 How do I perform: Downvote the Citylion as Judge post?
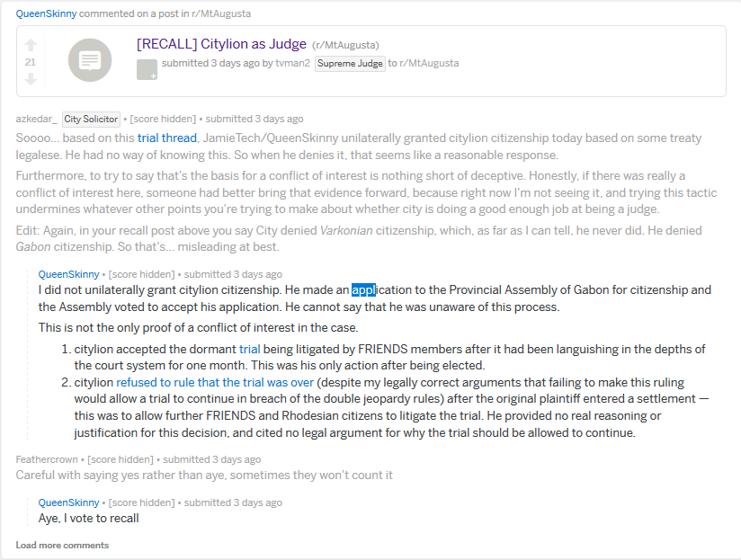point(31,79)
